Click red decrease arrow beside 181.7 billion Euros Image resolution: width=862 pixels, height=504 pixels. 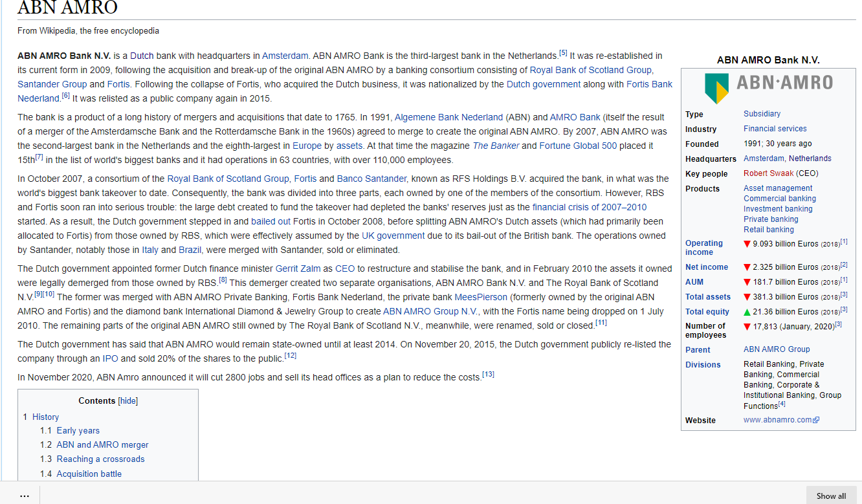pos(747,282)
